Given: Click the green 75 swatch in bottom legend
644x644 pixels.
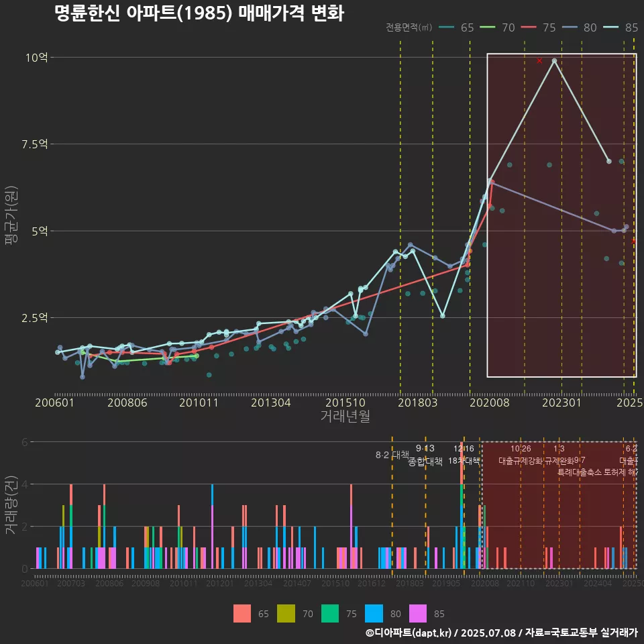Looking at the screenshot, I should [330, 614].
